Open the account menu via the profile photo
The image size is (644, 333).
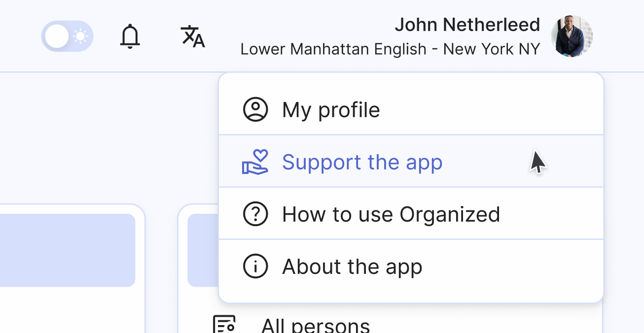pos(572,35)
